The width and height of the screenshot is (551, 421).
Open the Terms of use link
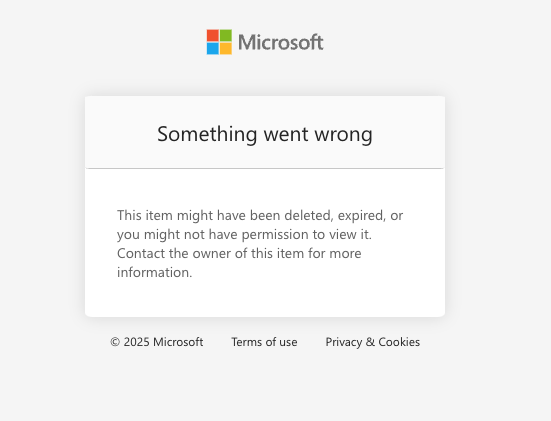(x=264, y=342)
